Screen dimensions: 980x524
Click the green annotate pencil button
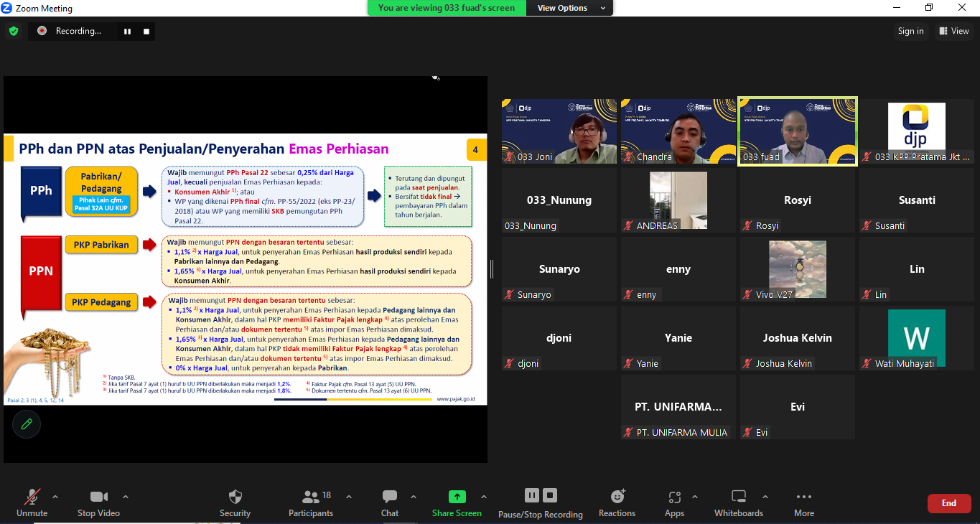pyautogui.click(x=27, y=424)
